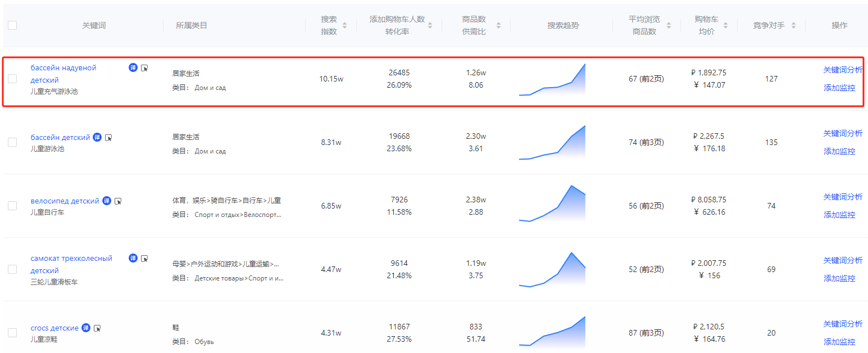Click average browsed value 87 (前3页)
The width and height of the screenshot is (868, 353).
[646, 333]
